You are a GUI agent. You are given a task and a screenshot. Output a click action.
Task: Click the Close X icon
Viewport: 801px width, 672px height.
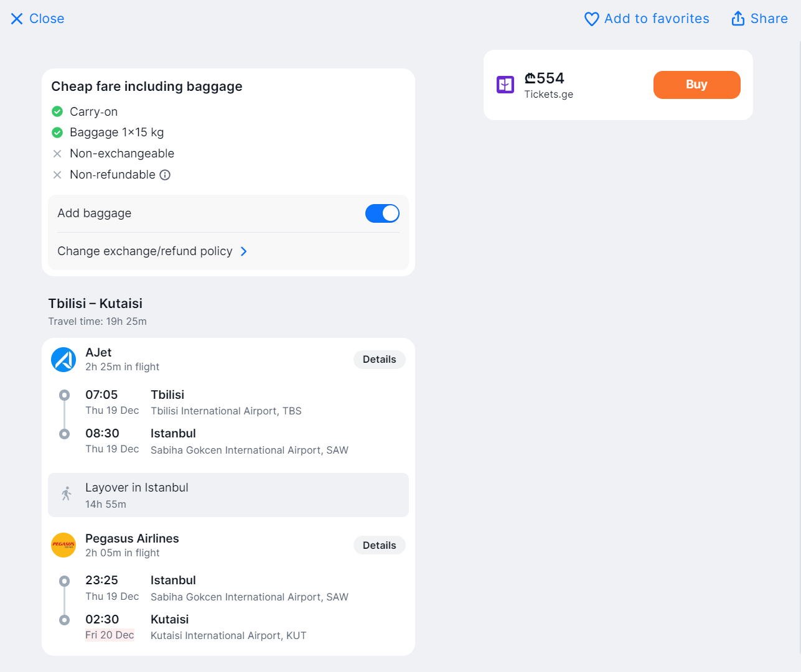point(17,19)
